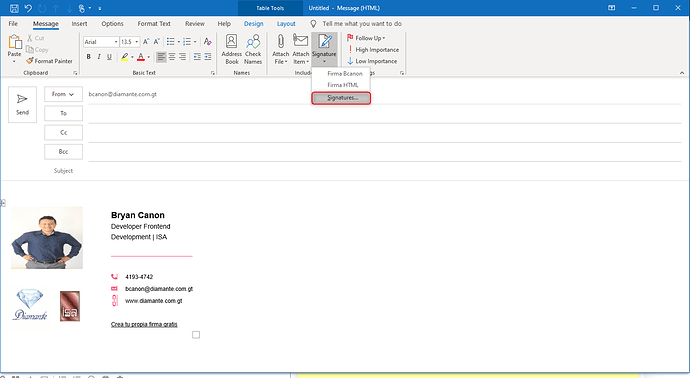
Task: Toggle underline text formatting
Action: (109, 57)
